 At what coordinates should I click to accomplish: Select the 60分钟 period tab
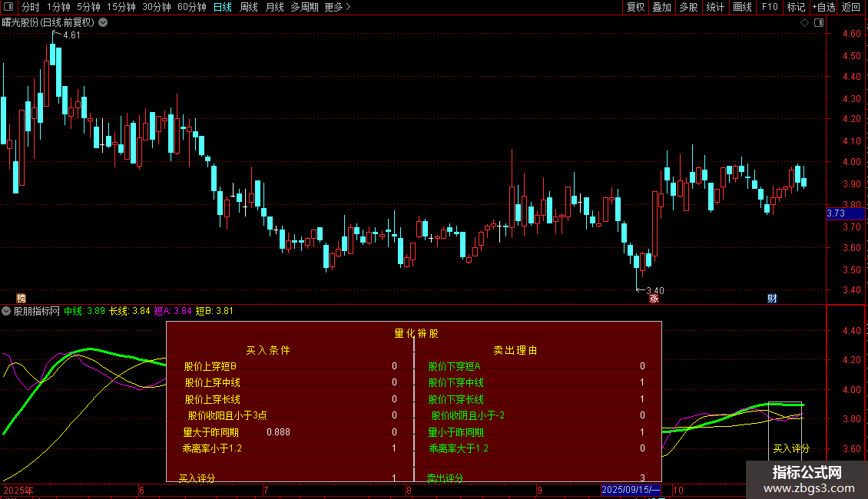point(192,7)
